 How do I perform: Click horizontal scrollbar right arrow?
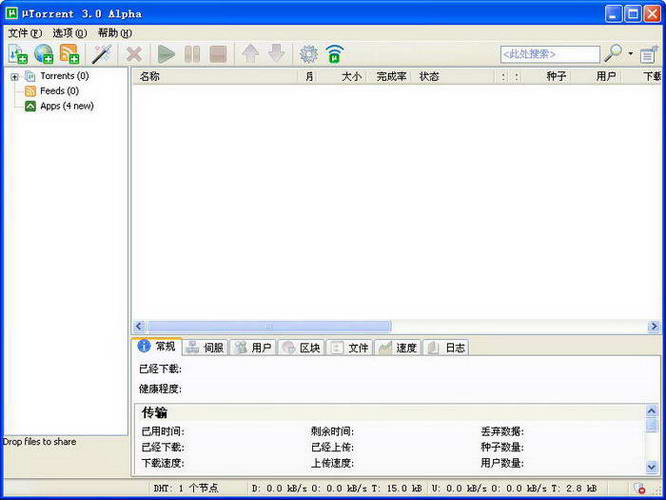[x=654, y=326]
